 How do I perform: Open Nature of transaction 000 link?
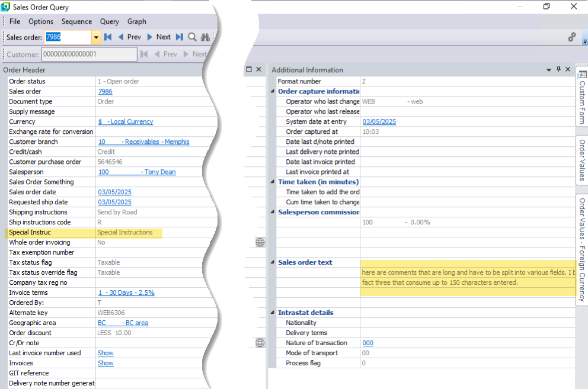(368, 343)
